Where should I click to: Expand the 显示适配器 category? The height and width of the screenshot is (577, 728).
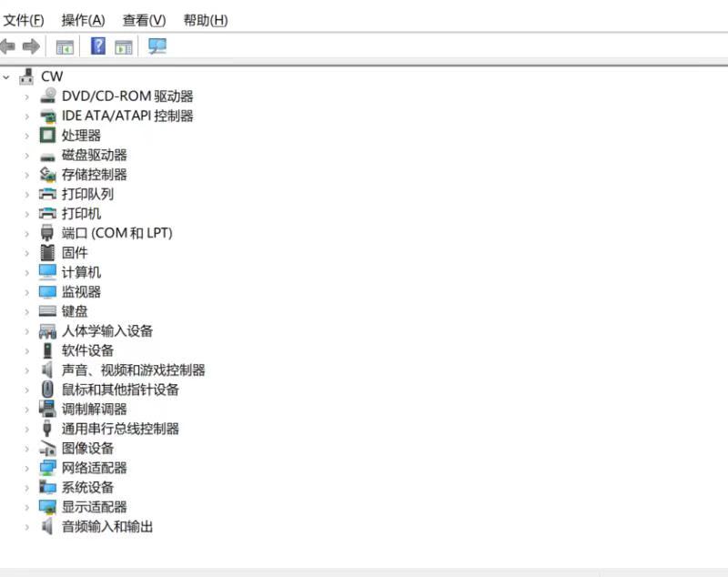point(27,507)
